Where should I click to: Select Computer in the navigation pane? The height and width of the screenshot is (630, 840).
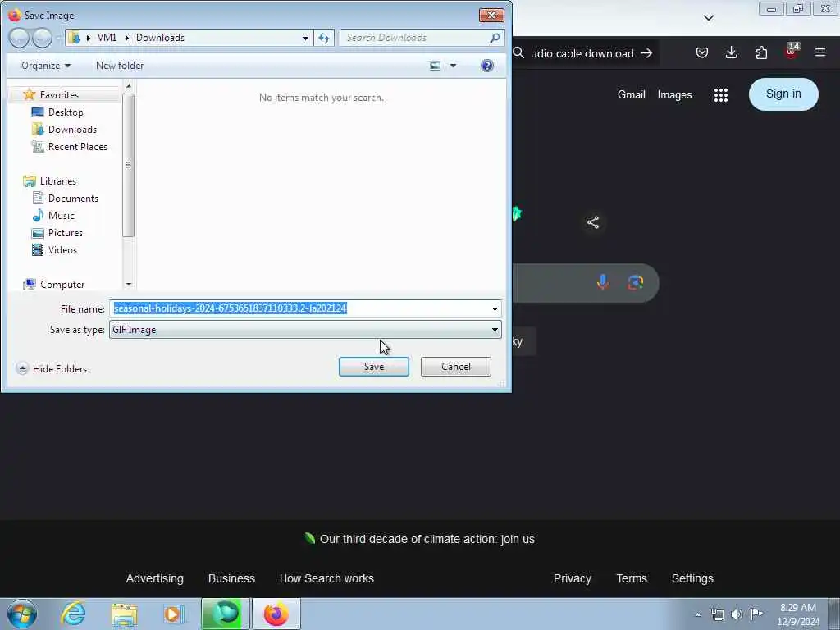pos(62,285)
